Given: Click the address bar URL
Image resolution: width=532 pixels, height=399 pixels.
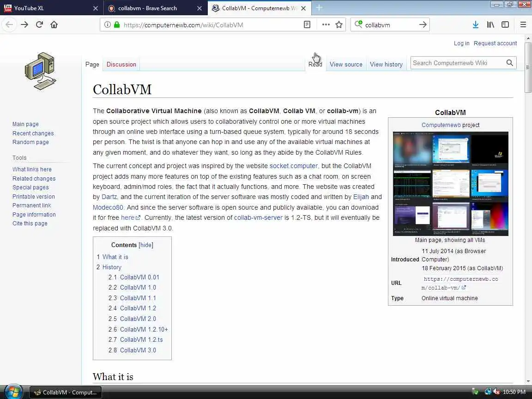Looking at the screenshot, I should [x=183, y=25].
